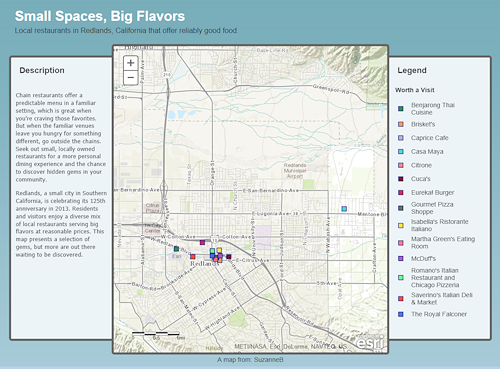Click the Redlands Municipal Airport map label

pyautogui.click(x=295, y=170)
